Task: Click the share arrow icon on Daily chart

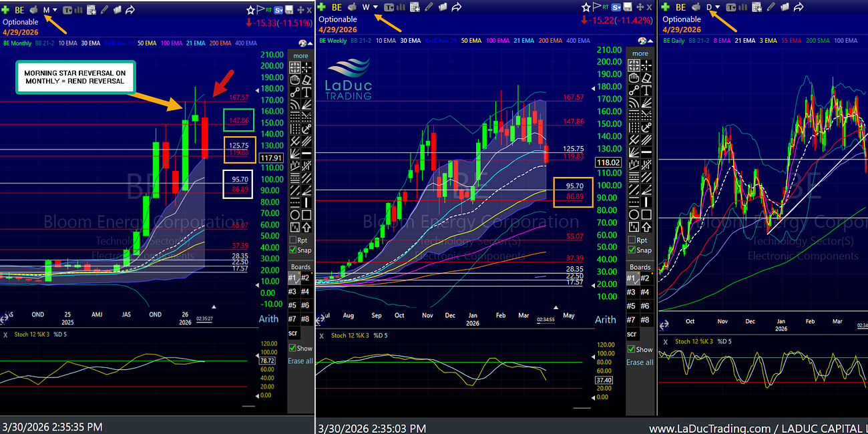Action: click(798, 7)
